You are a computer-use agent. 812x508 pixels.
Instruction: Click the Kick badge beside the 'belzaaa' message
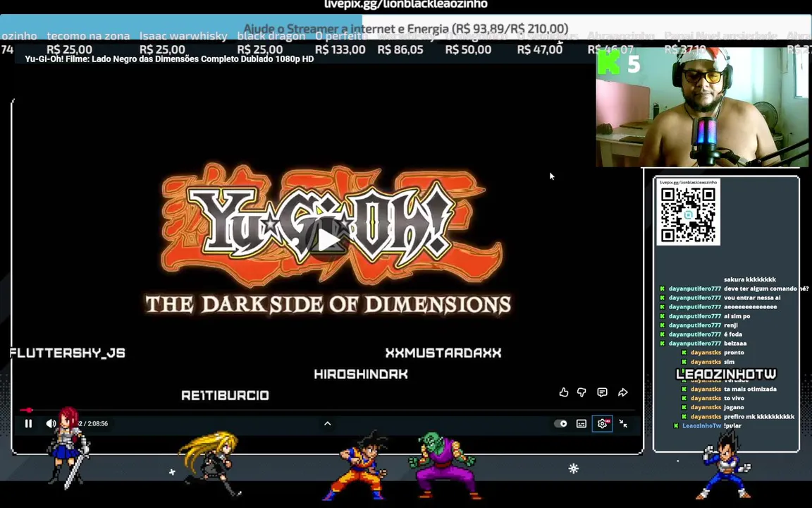point(663,344)
